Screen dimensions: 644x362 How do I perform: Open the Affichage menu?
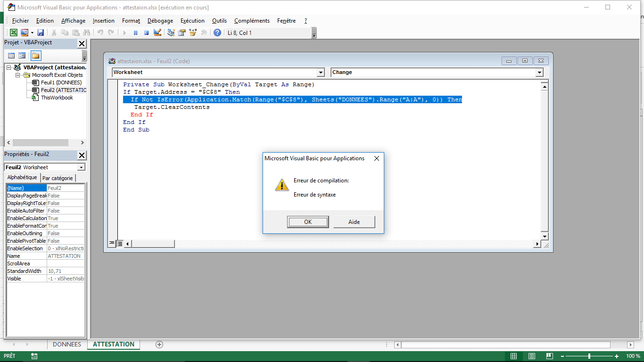[x=73, y=21]
